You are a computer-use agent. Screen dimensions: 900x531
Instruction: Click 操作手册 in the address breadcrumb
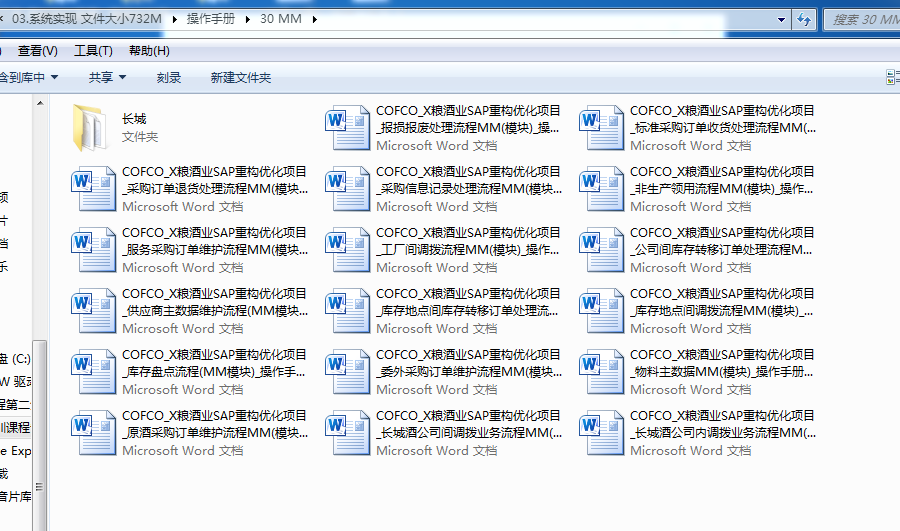click(211, 19)
